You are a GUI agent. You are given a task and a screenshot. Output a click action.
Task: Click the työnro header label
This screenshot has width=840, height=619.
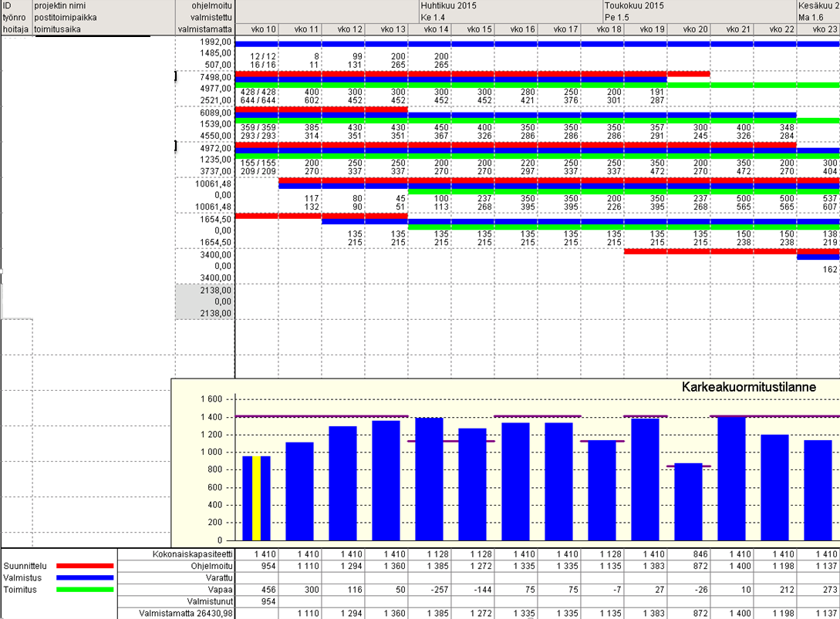(15, 18)
